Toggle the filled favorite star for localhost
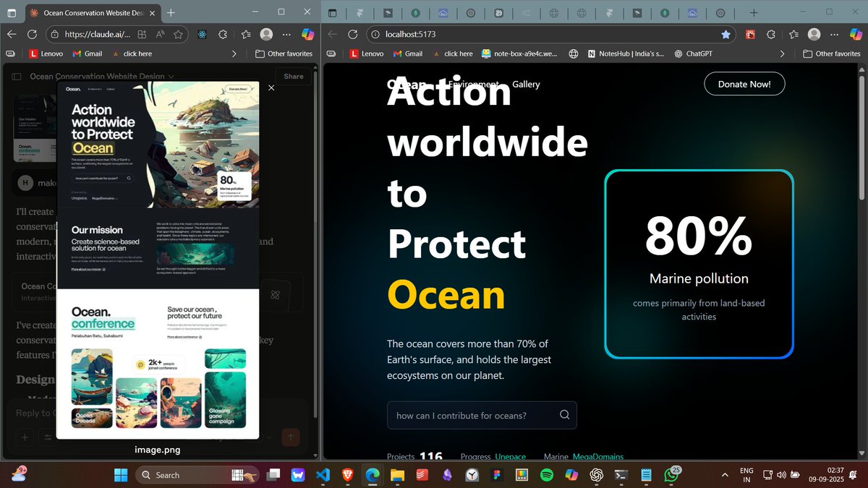Image resolution: width=868 pixels, height=488 pixels. click(726, 34)
